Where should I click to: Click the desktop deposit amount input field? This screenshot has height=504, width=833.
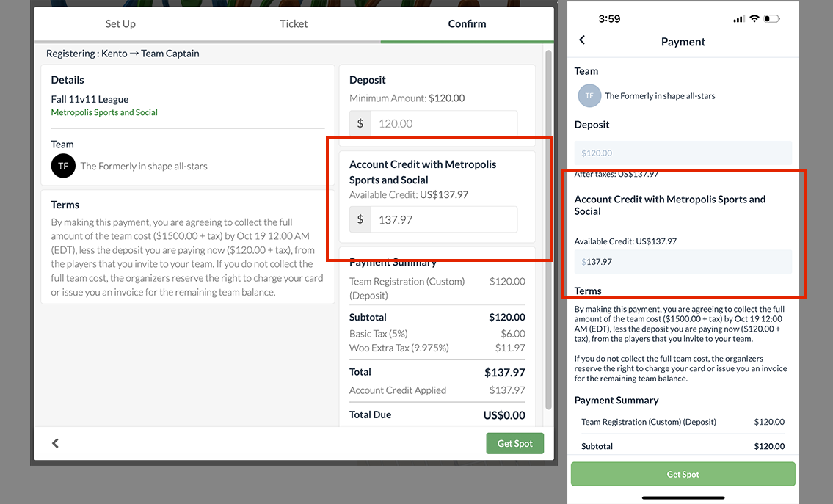click(x=443, y=123)
